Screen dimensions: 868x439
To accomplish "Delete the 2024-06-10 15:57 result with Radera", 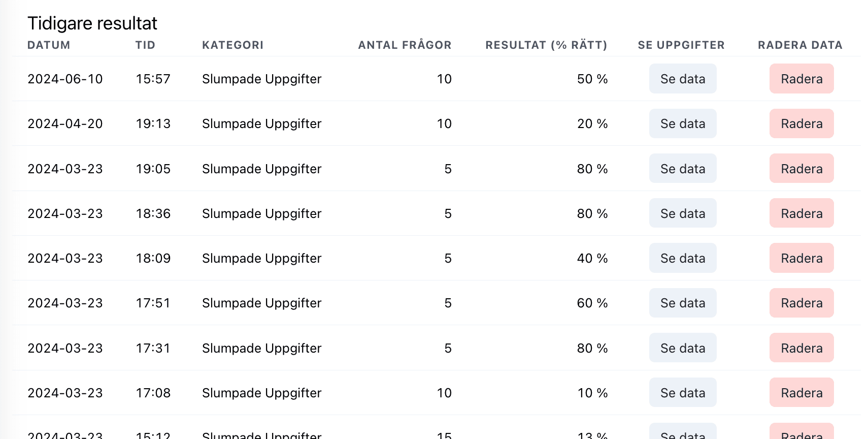I will [x=801, y=79].
